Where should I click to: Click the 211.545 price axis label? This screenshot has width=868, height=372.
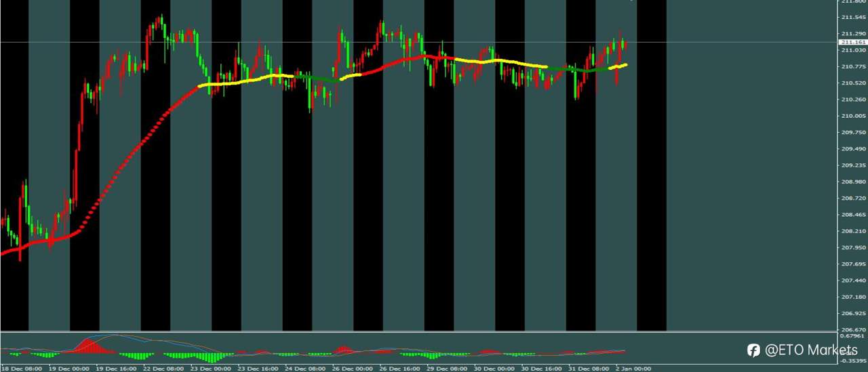(854, 17)
